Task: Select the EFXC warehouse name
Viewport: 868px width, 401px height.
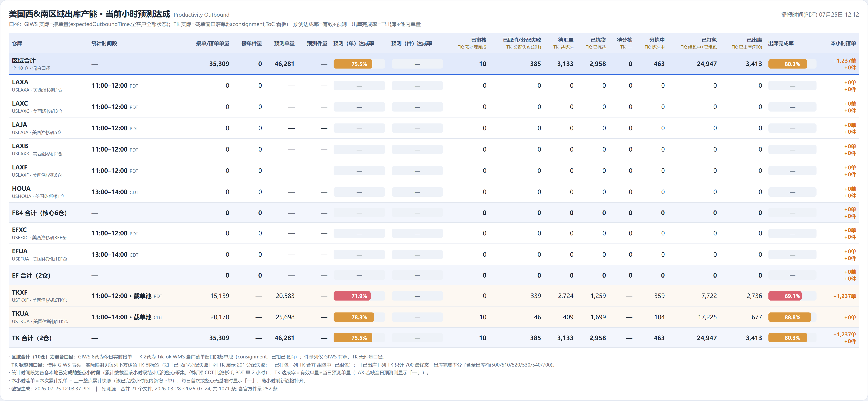Action: [x=19, y=230]
